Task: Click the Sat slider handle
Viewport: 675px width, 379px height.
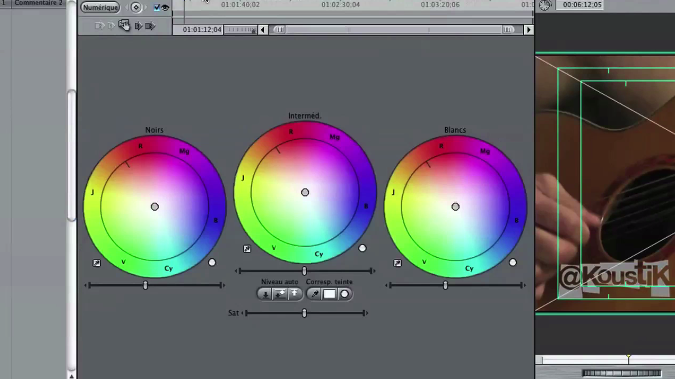Action: click(x=304, y=313)
